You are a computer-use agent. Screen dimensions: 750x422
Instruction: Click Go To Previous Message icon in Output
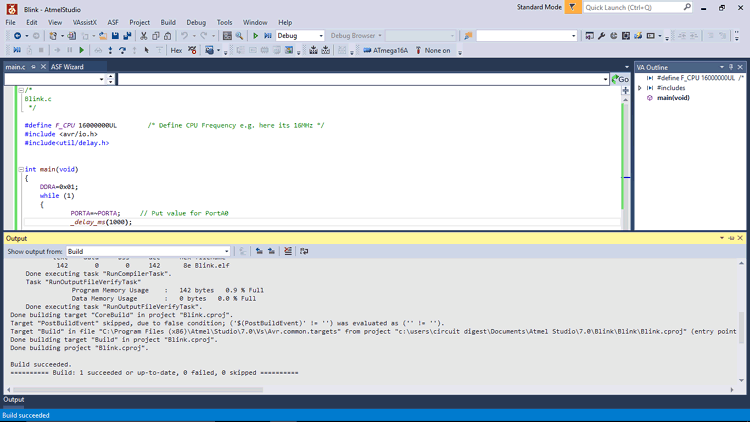(259, 251)
